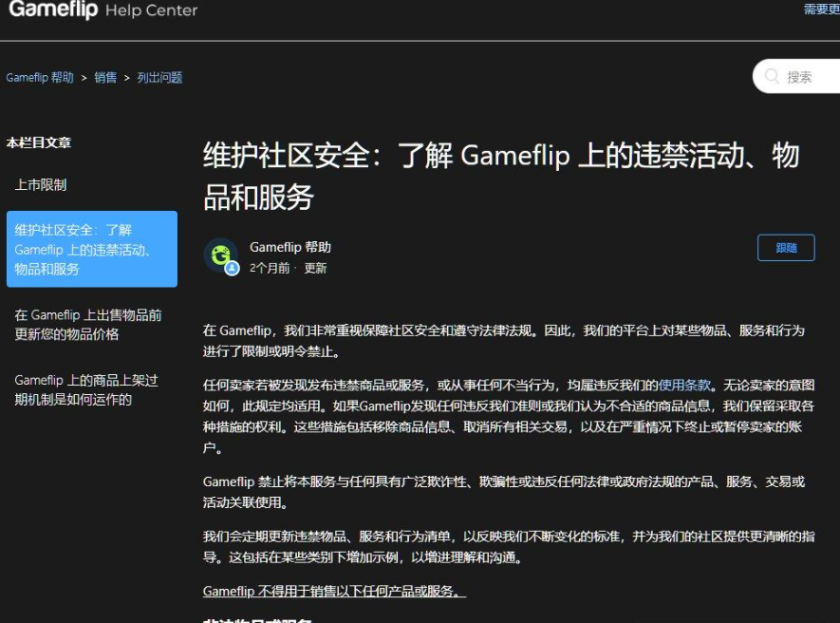
Task: Click underlined text Gameflip 不得用于销售以下任何产品或服务
Action: (334, 591)
